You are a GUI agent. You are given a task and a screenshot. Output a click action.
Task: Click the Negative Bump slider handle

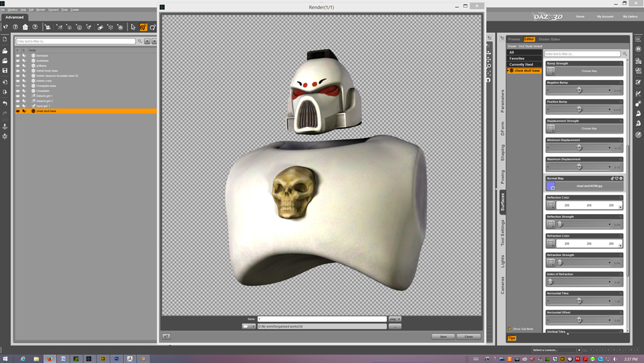pyautogui.click(x=579, y=90)
